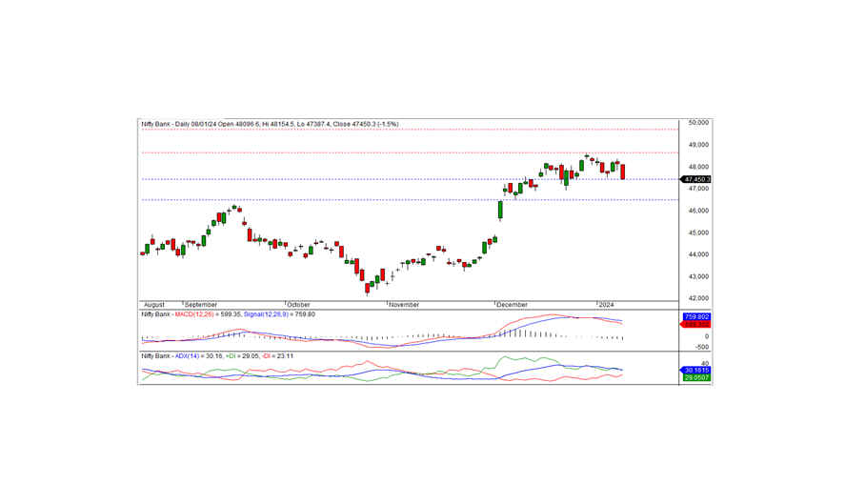This screenshot has height=504, width=845.
Task: Select the red MACD value box
Action: pos(695,325)
